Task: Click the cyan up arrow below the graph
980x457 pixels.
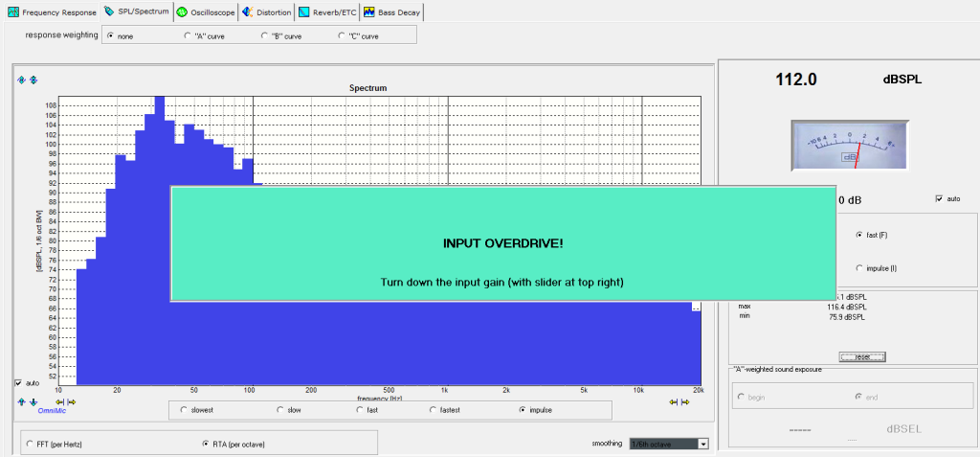Action: click(21, 402)
